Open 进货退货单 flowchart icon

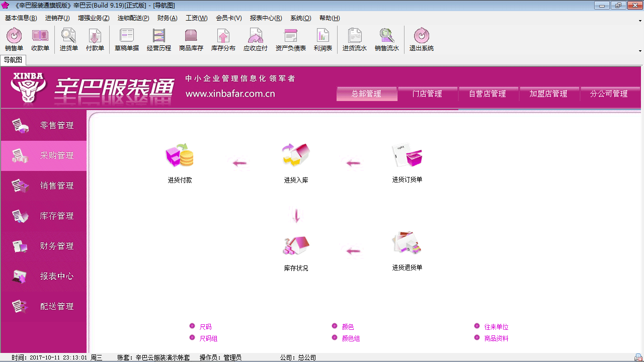[x=407, y=251]
